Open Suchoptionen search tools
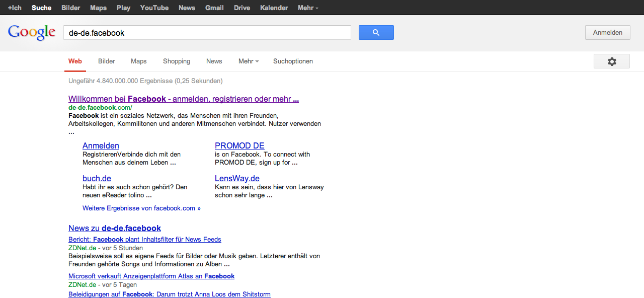 (293, 61)
